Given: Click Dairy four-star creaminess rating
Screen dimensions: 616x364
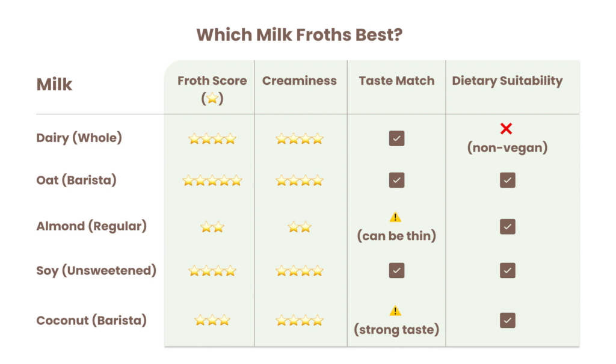Looking at the screenshot, I should tap(300, 139).
